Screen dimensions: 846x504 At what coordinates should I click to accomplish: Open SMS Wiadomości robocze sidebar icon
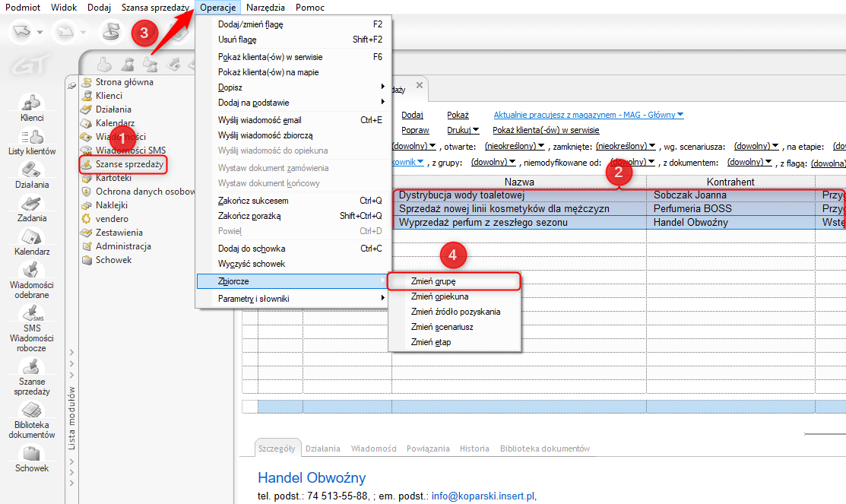point(32,329)
